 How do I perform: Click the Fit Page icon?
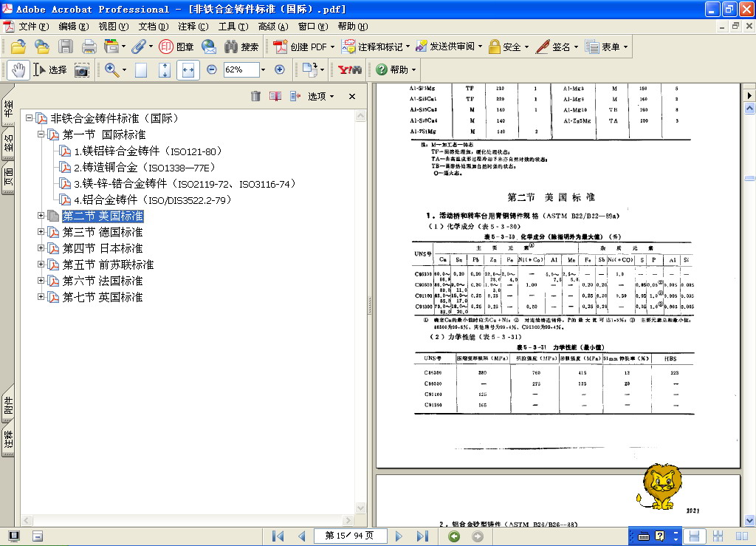tap(165, 70)
